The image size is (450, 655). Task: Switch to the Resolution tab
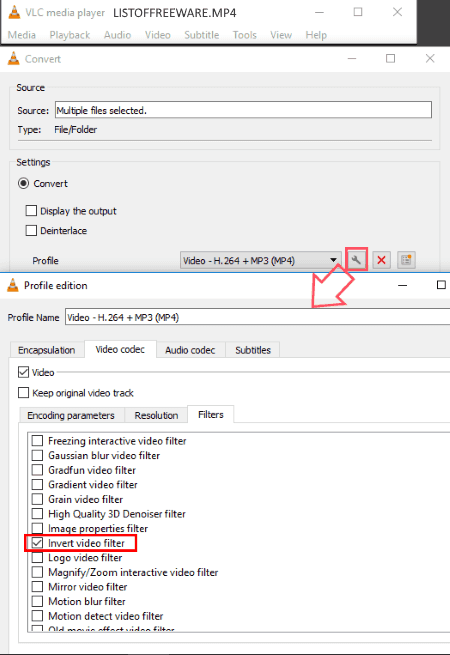click(x=156, y=415)
